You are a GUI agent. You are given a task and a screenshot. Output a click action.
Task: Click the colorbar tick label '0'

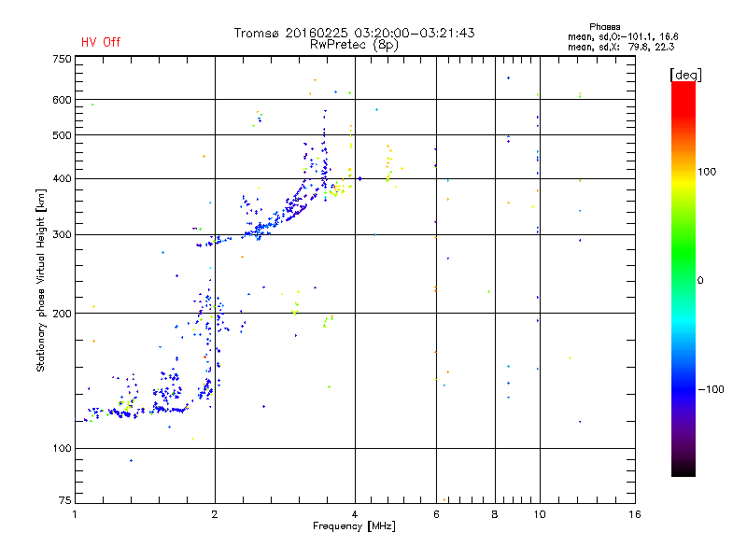point(700,280)
